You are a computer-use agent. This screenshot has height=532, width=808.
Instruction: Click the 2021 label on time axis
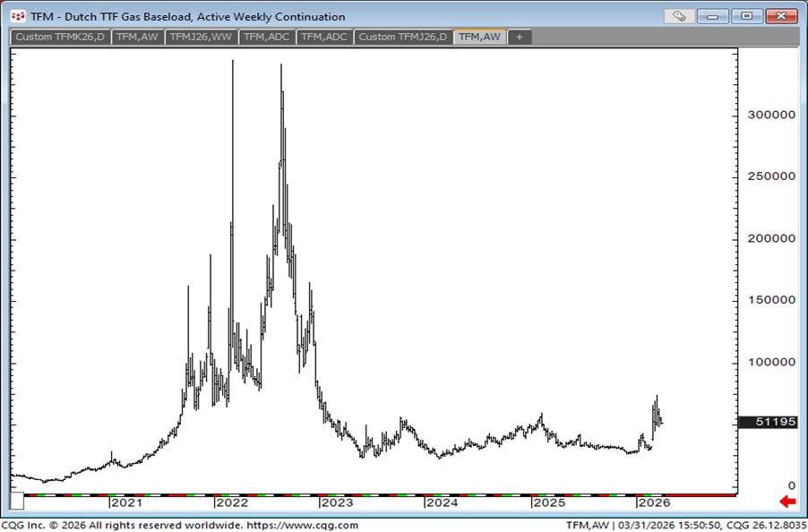(x=126, y=503)
